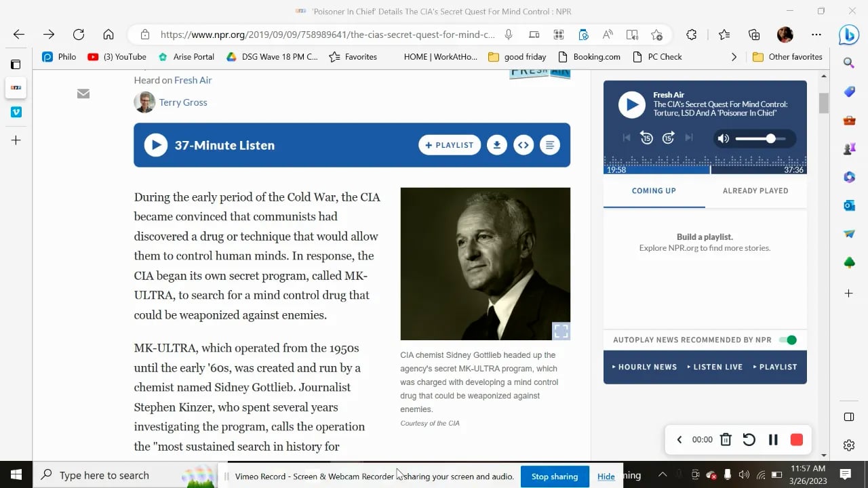Open the Collections toolbar button
868x488 pixels.
click(754, 35)
